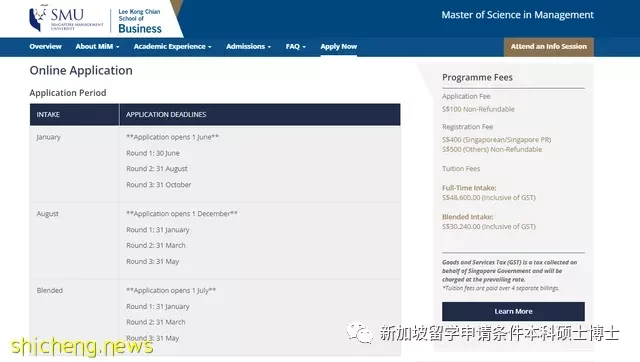This screenshot has height=362, width=640.
Task: Click the SMU Lee Kong Chian Business logo
Action: [96, 20]
